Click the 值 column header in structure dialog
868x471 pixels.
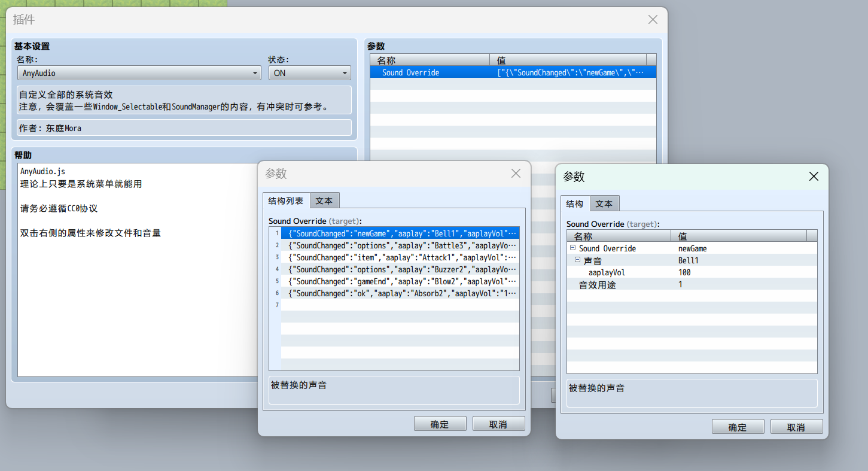739,236
